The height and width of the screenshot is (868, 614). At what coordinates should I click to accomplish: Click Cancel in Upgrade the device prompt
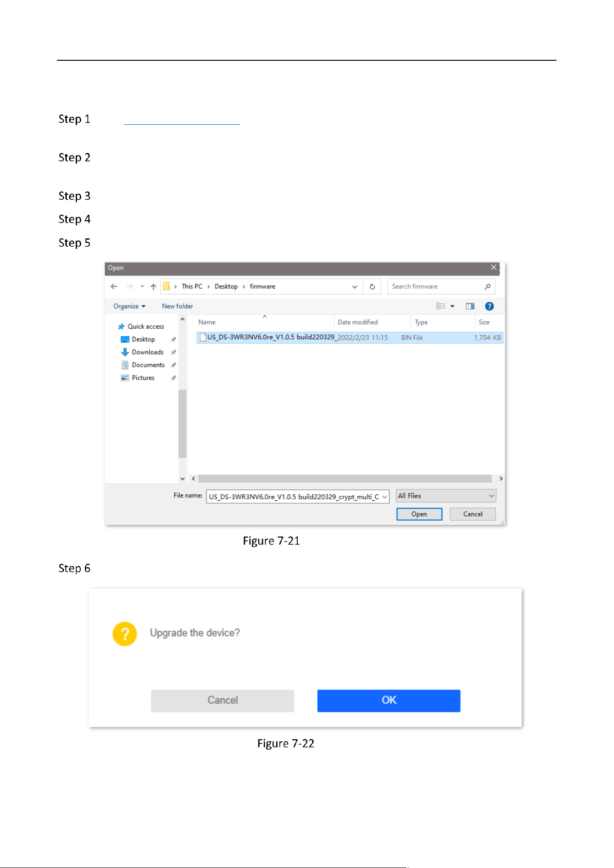[x=223, y=701]
